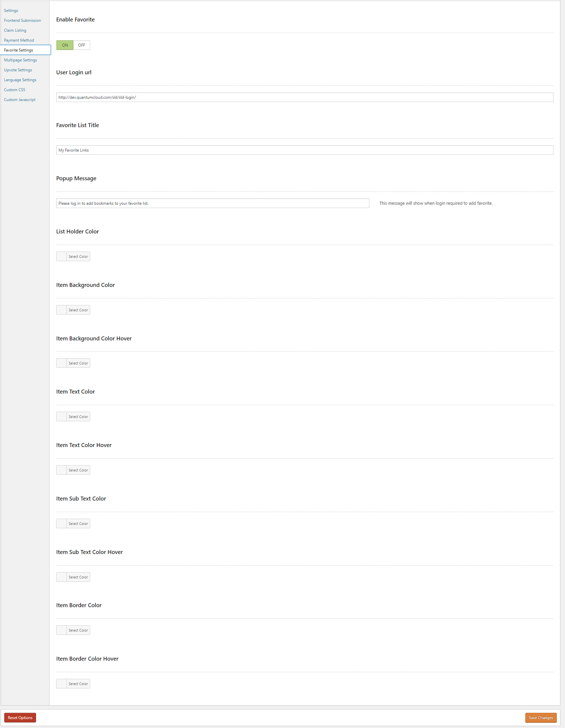Open Item Border Color Hover picker
Viewport: 565px width, 728px height.
pos(73,684)
